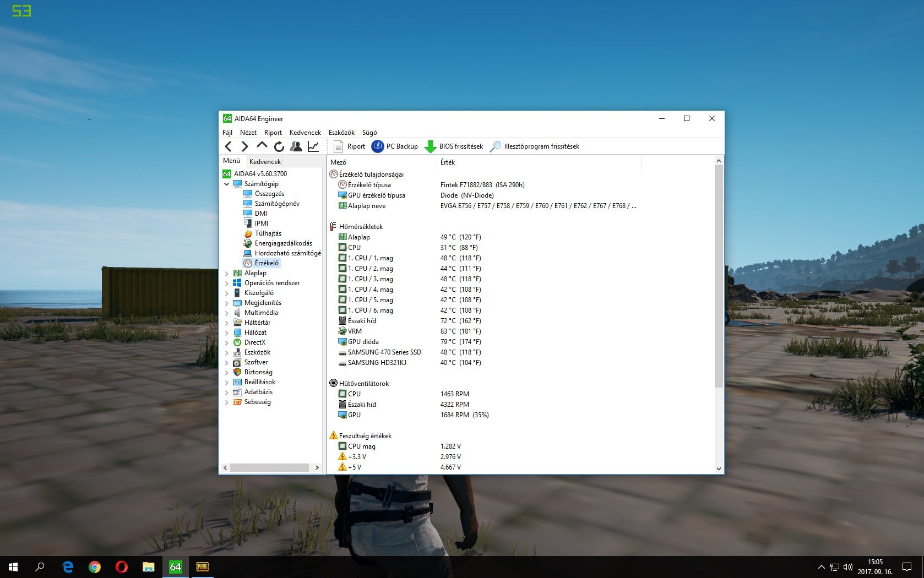Open the Súgó help menu
Screen dimensions: 924x578
tap(369, 133)
